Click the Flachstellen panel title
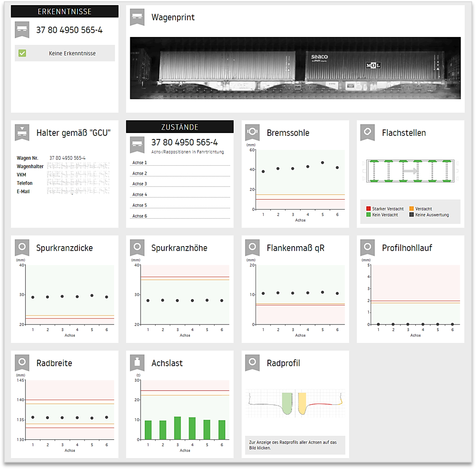 point(404,133)
